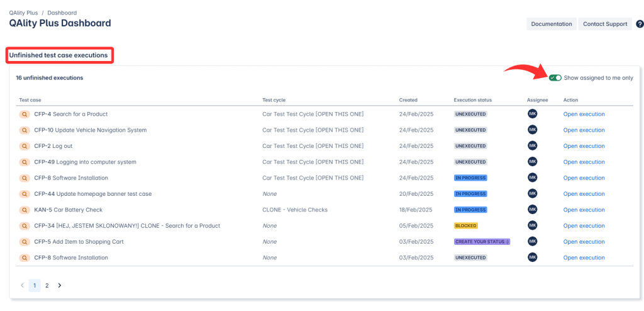Select page 1 in pagination
This screenshot has height=311, width=644.
click(x=35, y=285)
